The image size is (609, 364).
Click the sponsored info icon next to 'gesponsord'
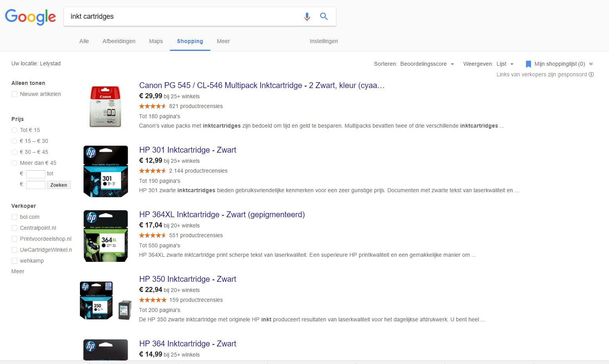(591, 74)
